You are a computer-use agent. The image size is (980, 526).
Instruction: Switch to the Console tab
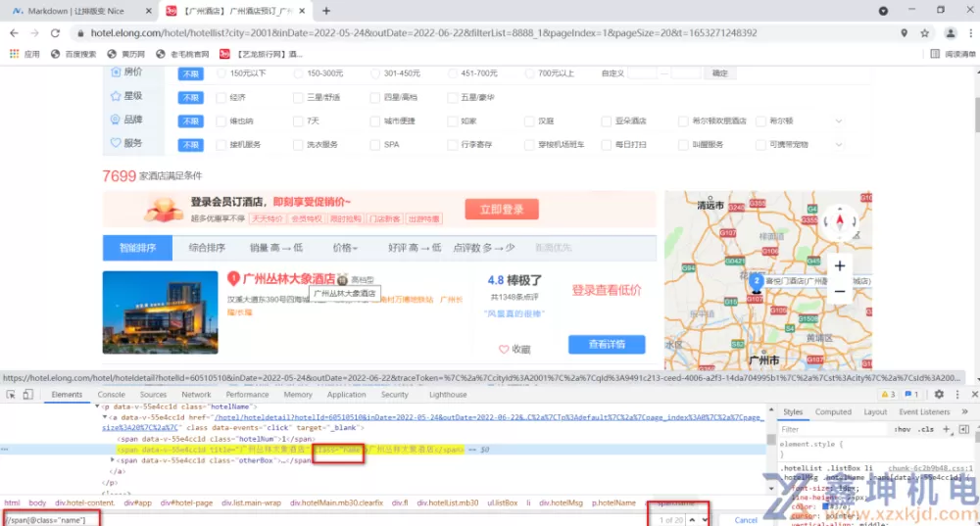pos(112,395)
